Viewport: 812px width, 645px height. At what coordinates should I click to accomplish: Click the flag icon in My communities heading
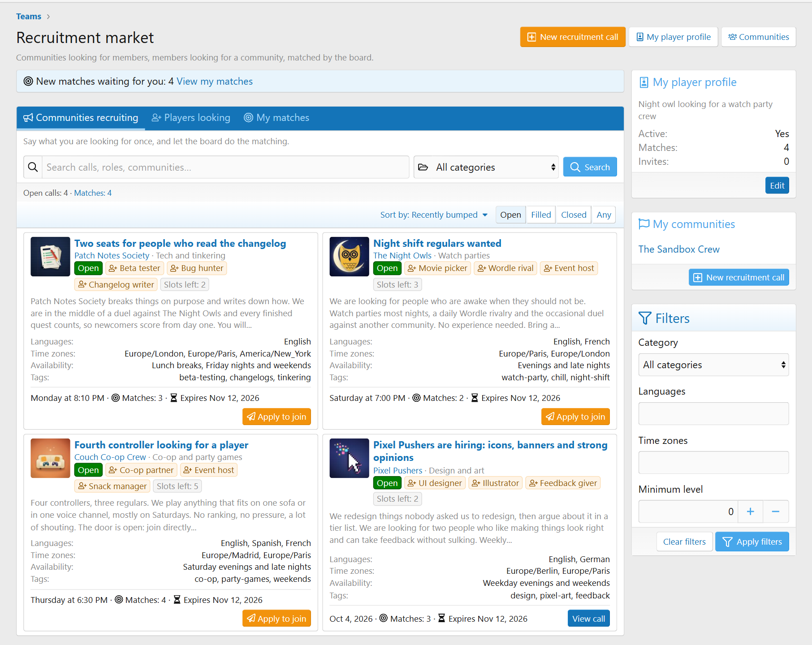point(644,224)
